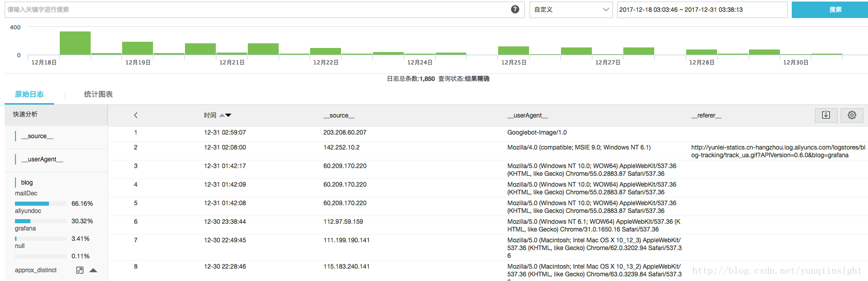868x281 pixels.
Task: Expand the __userAgent__ quick analysis field
Action: tap(42, 159)
